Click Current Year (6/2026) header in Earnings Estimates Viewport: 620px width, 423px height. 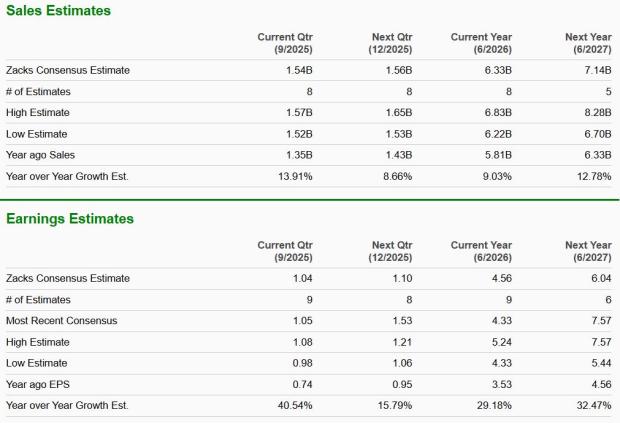[x=482, y=250]
